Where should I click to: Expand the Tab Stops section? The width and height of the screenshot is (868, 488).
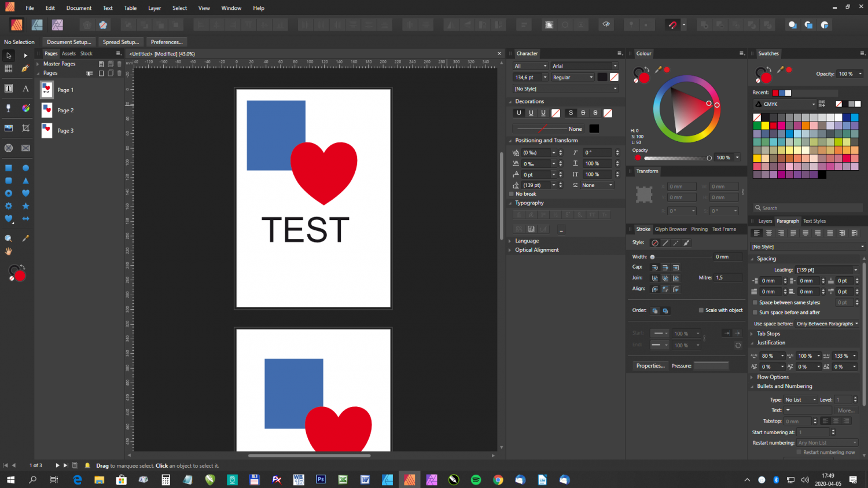click(752, 333)
